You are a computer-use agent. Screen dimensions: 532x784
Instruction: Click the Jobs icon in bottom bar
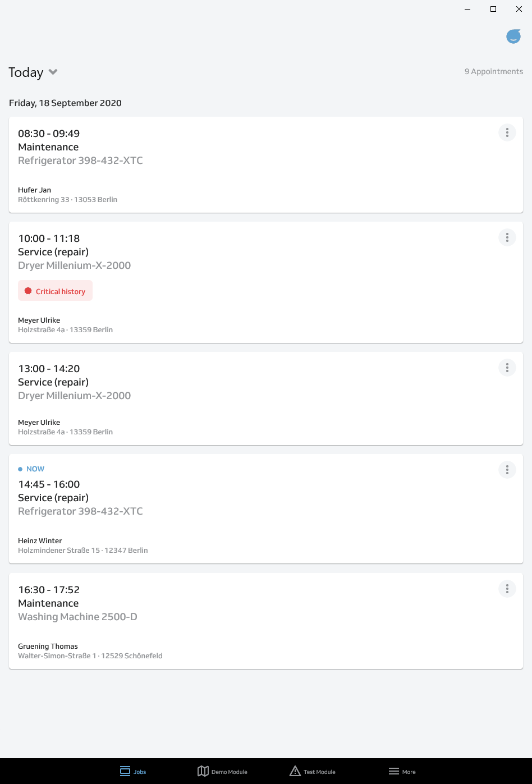coord(125,771)
